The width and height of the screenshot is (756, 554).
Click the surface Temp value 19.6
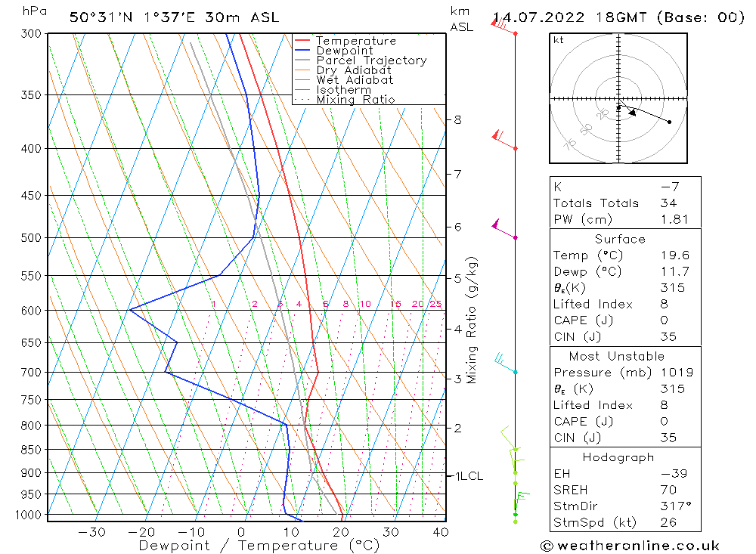coord(675,255)
